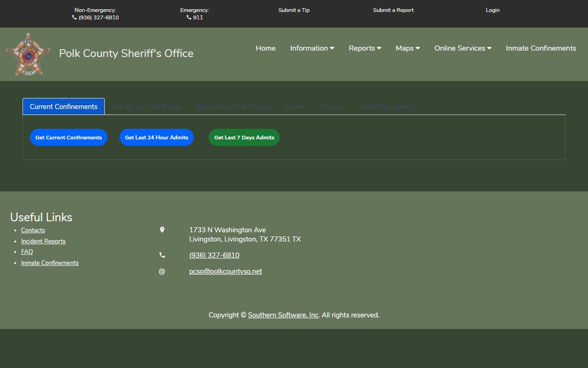The height and width of the screenshot is (368, 588).
Task: Open Inmate Confinements footer link
Action: click(50, 263)
